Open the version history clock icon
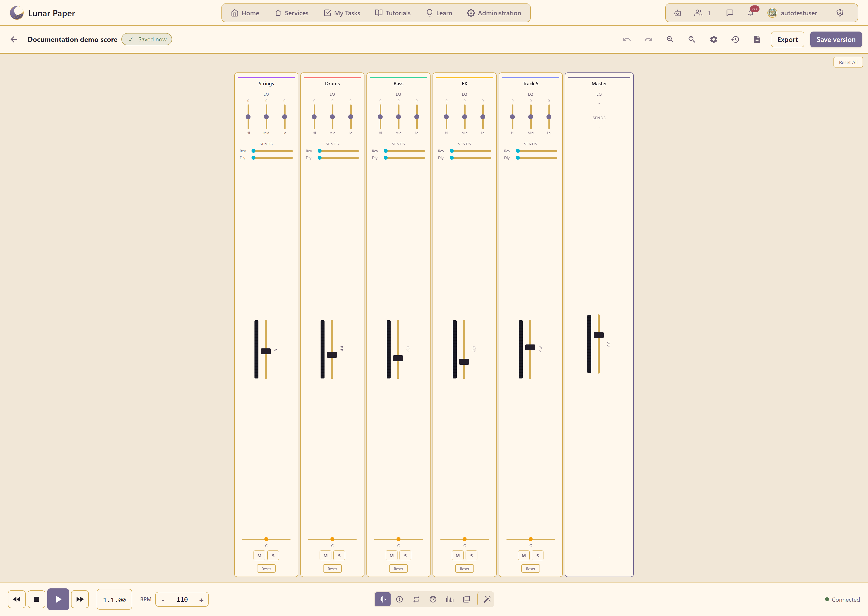The image size is (868, 616). 735,39
